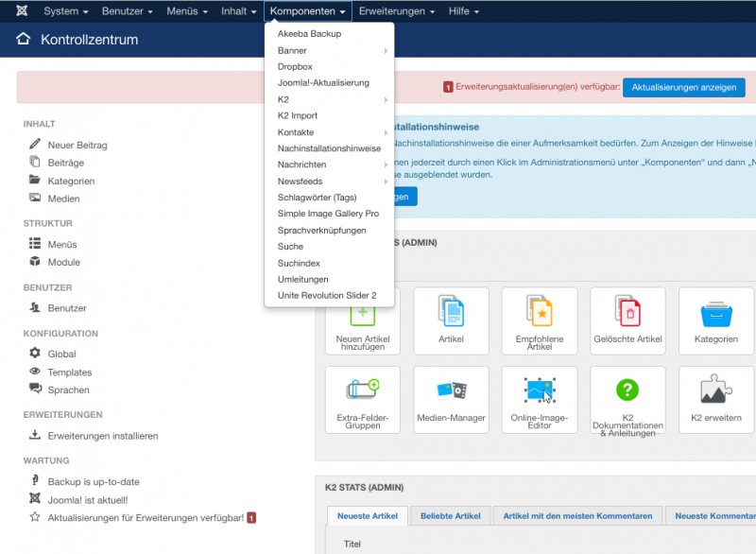Viewport: 756px width, 554px height.
Task: Click the Beiträge stack icon in sidebar
Action: pyautogui.click(x=35, y=162)
